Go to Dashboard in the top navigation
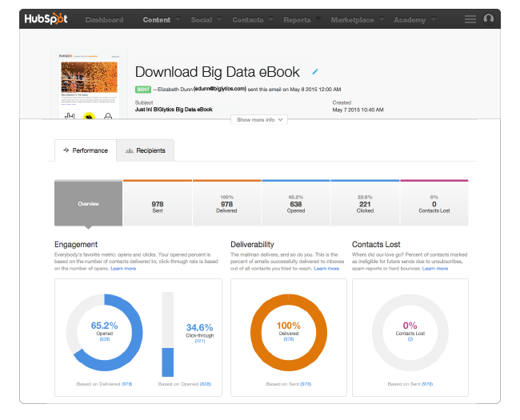520x420 pixels. click(104, 20)
